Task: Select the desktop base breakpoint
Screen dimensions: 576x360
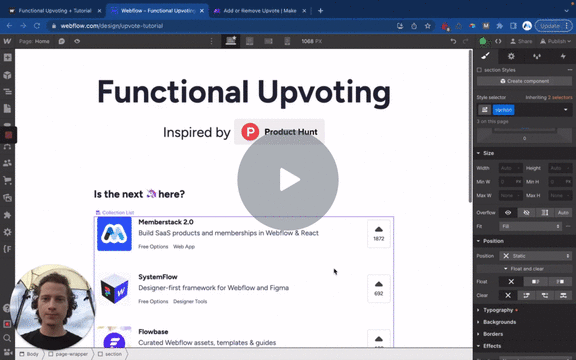Action: [x=231, y=41]
